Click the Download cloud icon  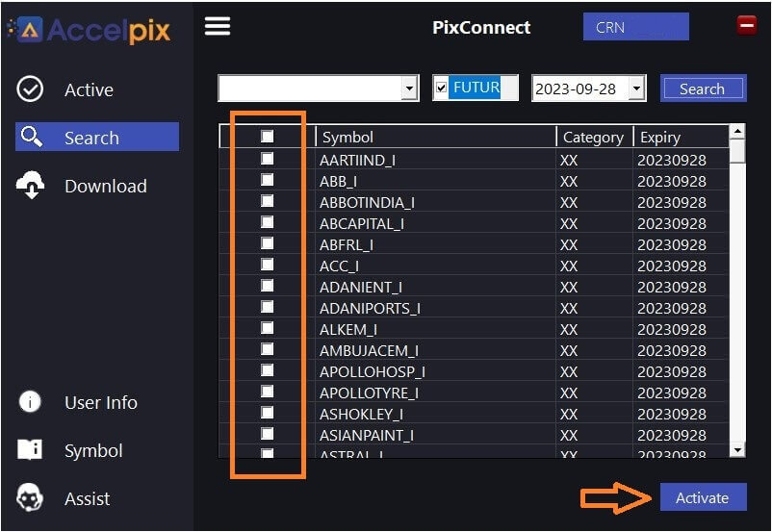(x=31, y=185)
